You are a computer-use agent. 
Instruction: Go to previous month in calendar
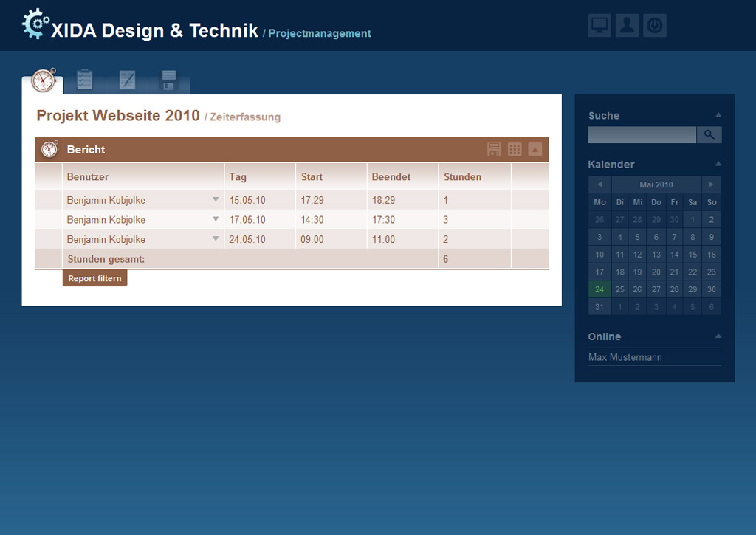coord(599,184)
